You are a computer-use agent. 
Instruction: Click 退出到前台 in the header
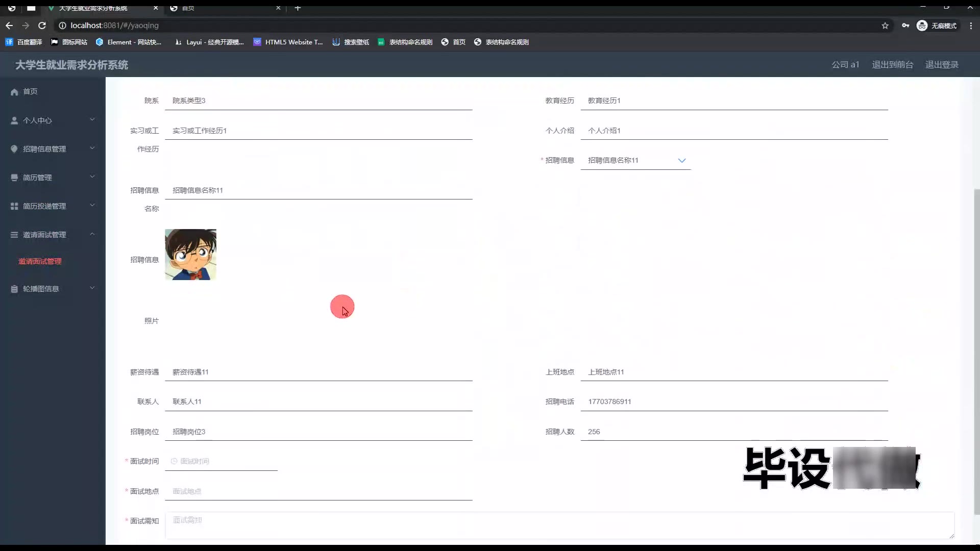(892, 65)
